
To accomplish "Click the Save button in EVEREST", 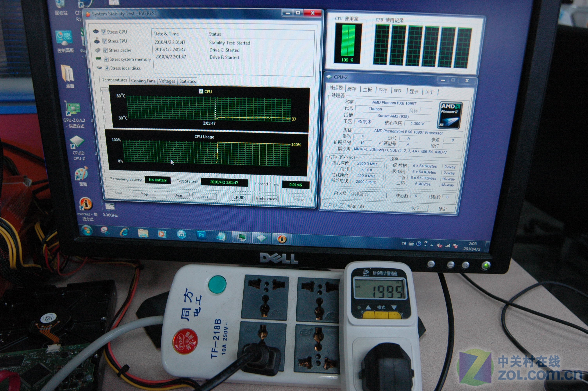I will [204, 196].
